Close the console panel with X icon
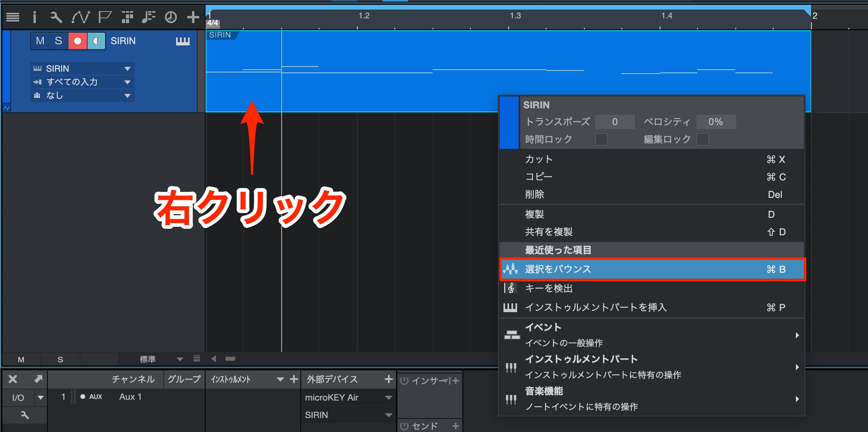This screenshot has width=868, height=432. click(13, 379)
